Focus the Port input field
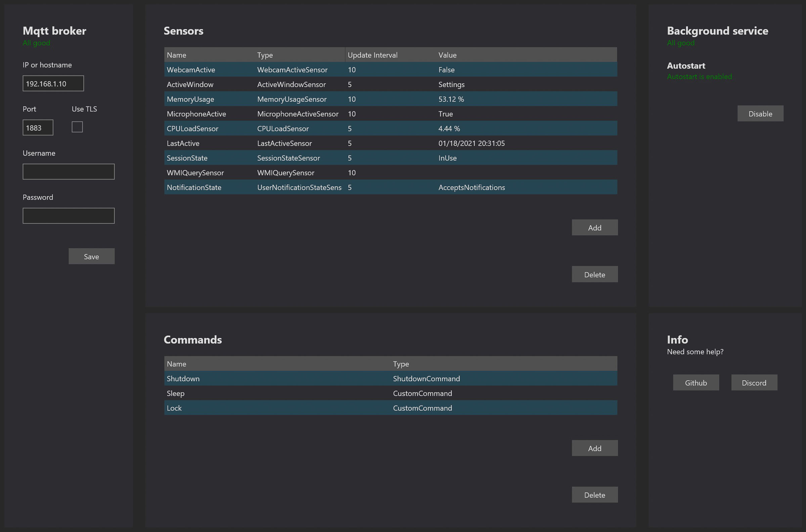806x532 pixels. pyautogui.click(x=38, y=128)
